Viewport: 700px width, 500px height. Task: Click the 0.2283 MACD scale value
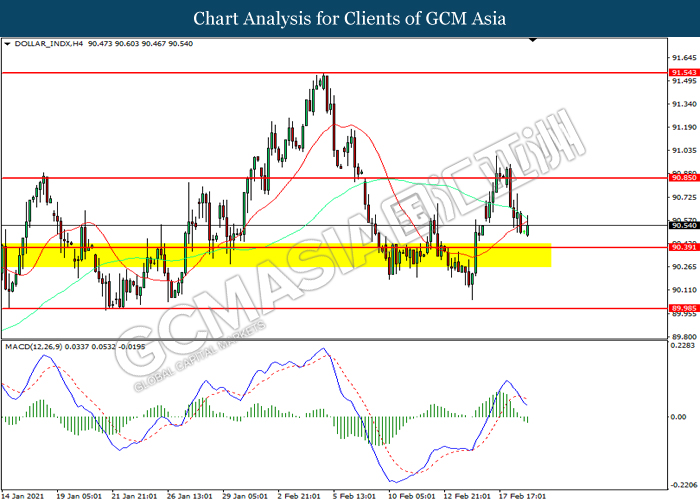(683, 345)
